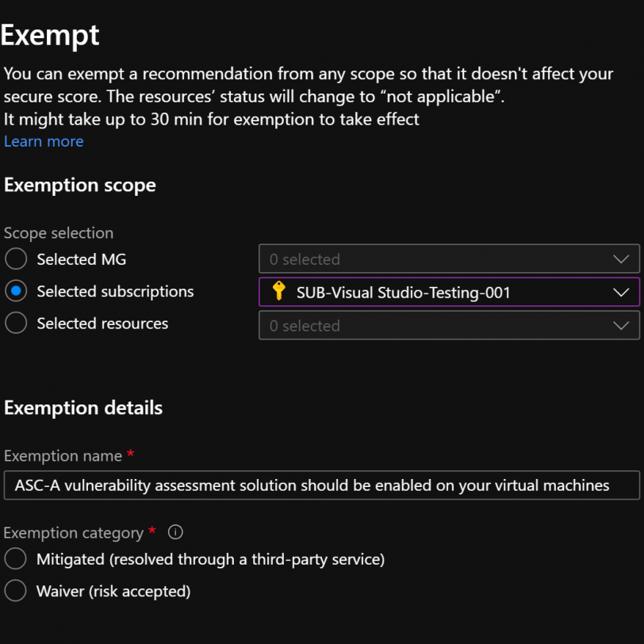Click the Waiver (risk accepted) label
644x644 pixels.
(113, 592)
